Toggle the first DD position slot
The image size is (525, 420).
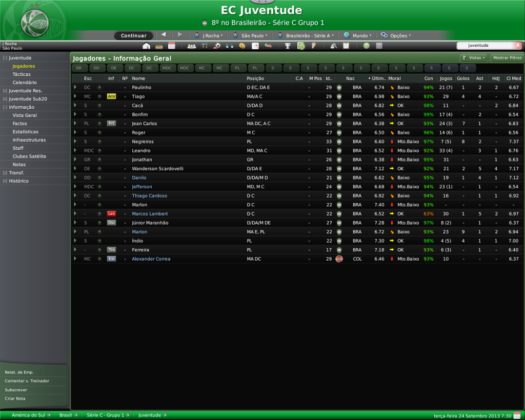coord(96,68)
